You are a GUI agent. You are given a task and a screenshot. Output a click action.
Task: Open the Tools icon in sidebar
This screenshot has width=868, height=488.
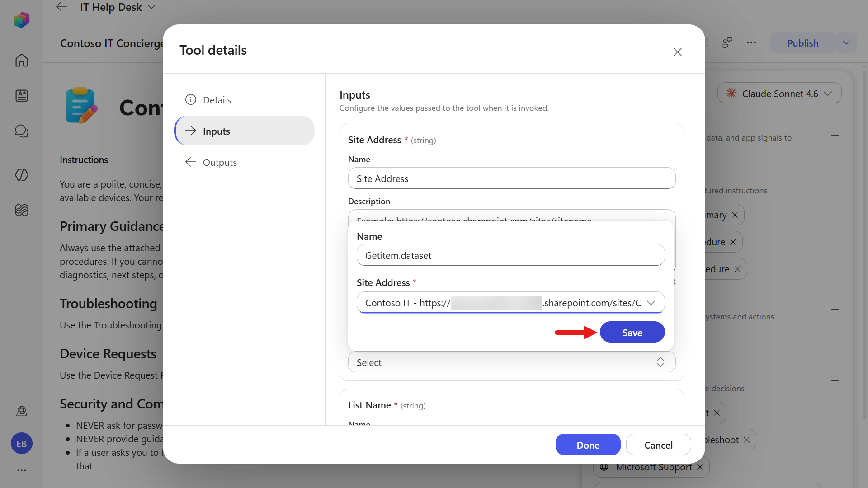(21, 210)
